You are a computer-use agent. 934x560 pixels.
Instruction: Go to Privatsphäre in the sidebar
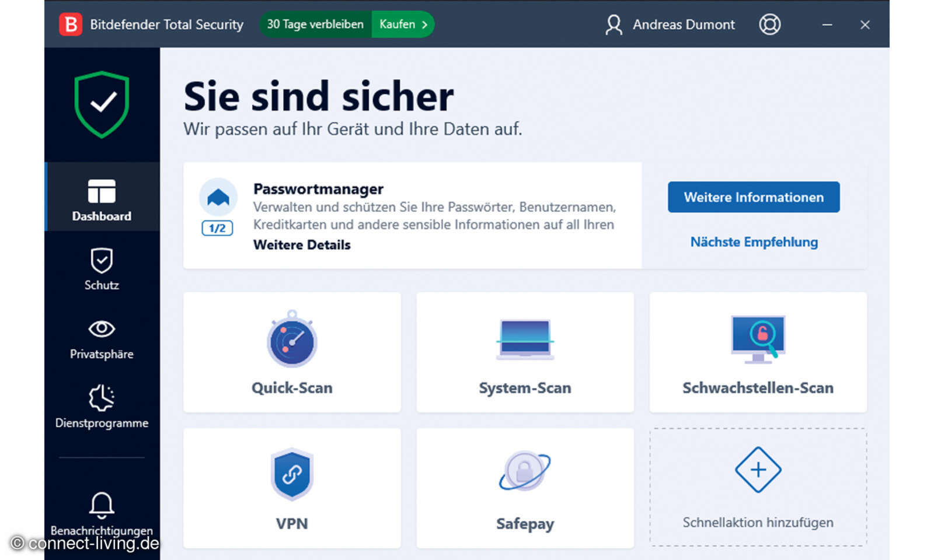click(x=102, y=338)
